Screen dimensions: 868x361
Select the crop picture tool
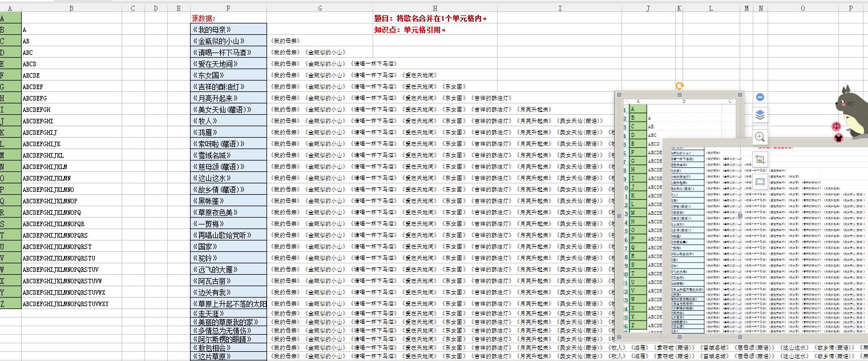[x=760, y=160]
